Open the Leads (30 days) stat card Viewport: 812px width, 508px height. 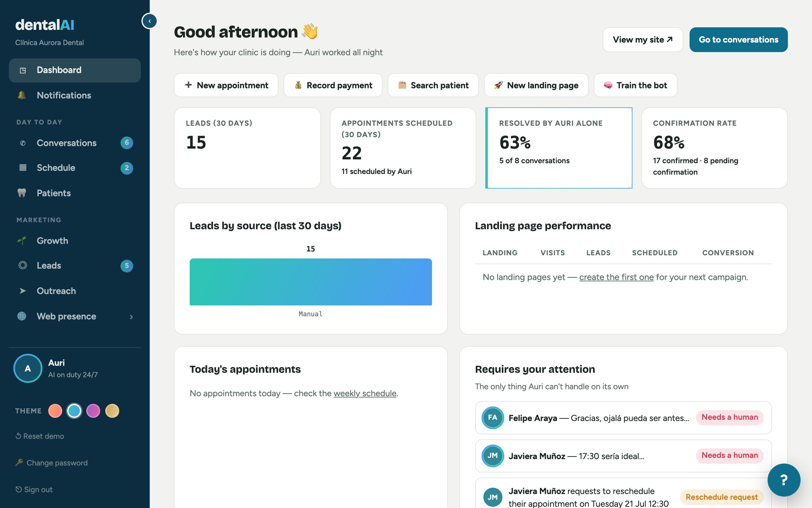247,148
